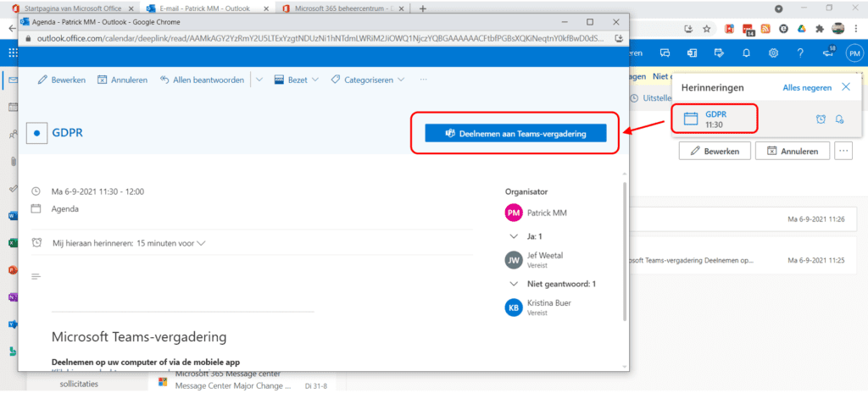The width and height of the screenshot is (868, 393).
Task: Switch to Microsoft 365 beheercentrum tab
Action: (343, 8)
